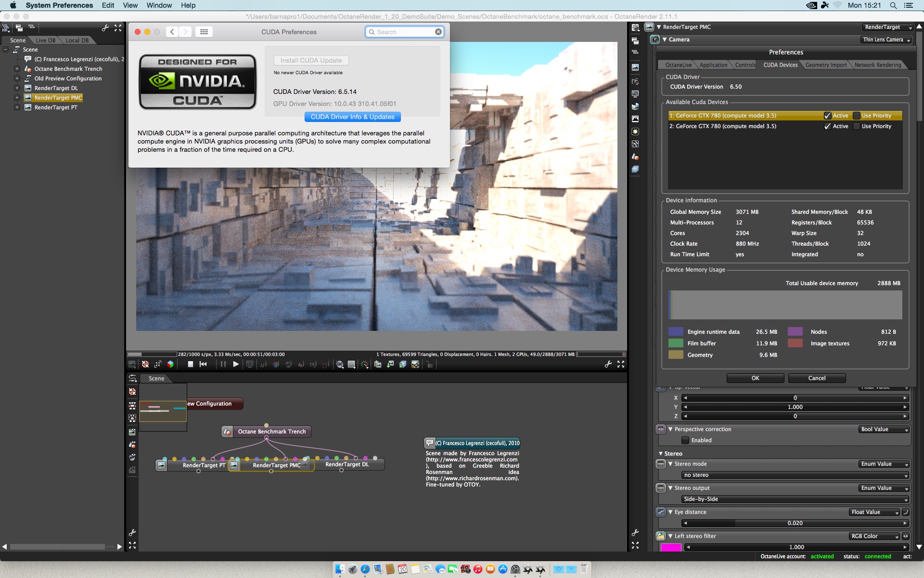Click the restart render icon
Viewport: 924px width, 578px height.
203,364
